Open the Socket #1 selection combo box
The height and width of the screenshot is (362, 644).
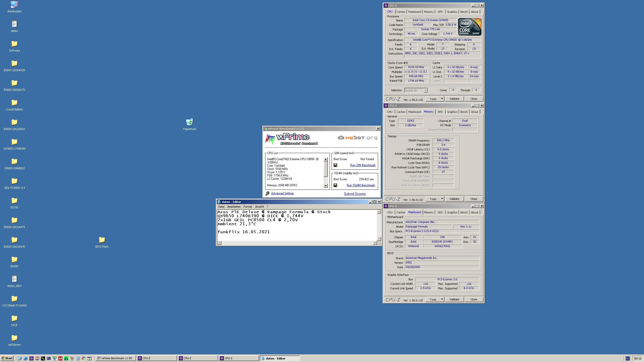pyautogui.click(x=416, y=90)
